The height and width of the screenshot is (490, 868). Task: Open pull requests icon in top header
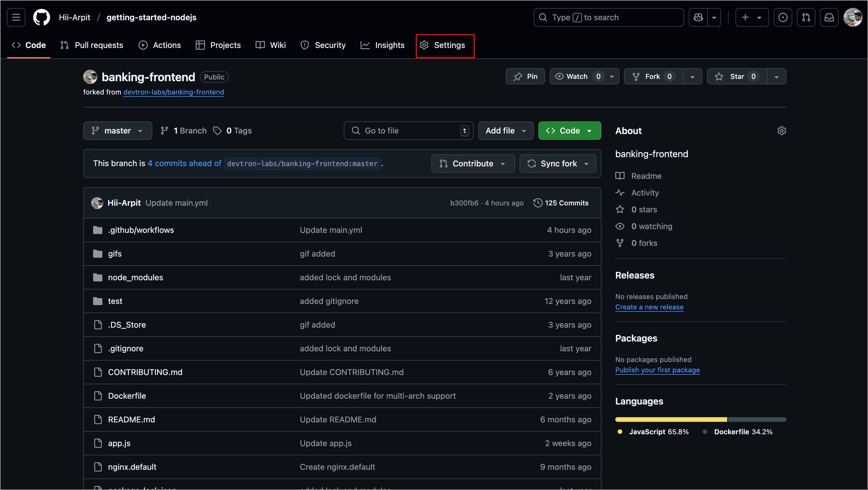806,17
